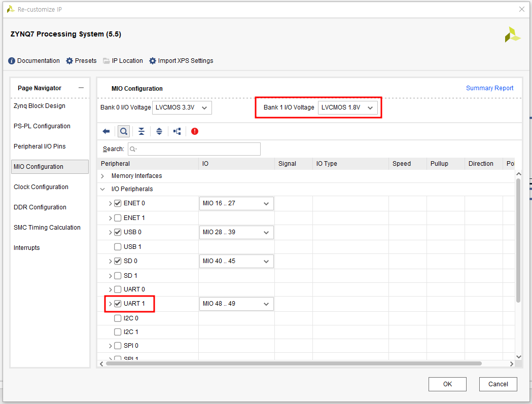Click the red error indicator icon

(x=195, y=131)
